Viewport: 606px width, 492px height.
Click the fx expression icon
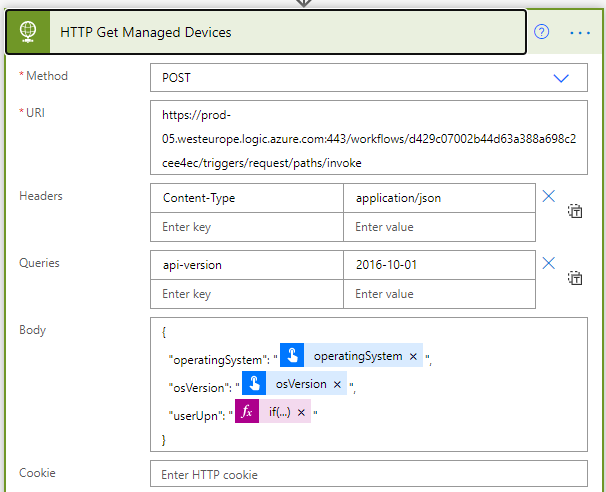(247, 411)
